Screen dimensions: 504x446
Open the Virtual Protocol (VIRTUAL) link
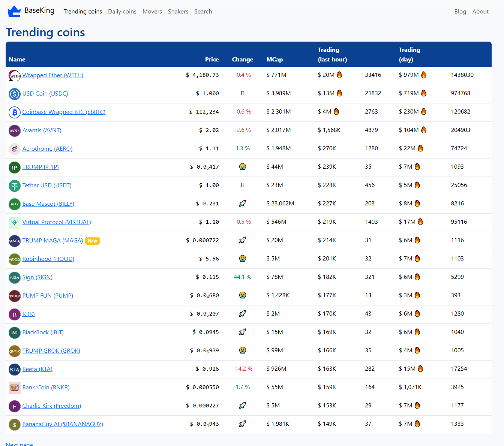coord(57,222)
